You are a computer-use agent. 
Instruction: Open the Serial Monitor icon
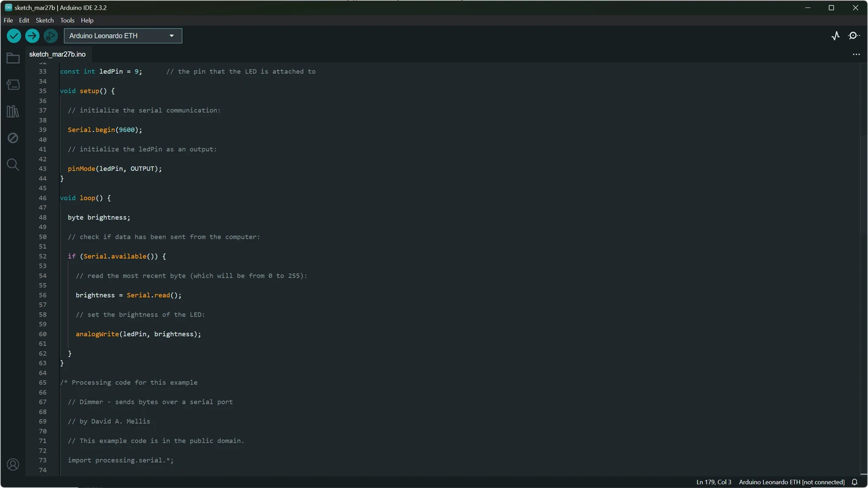point(854,36)
